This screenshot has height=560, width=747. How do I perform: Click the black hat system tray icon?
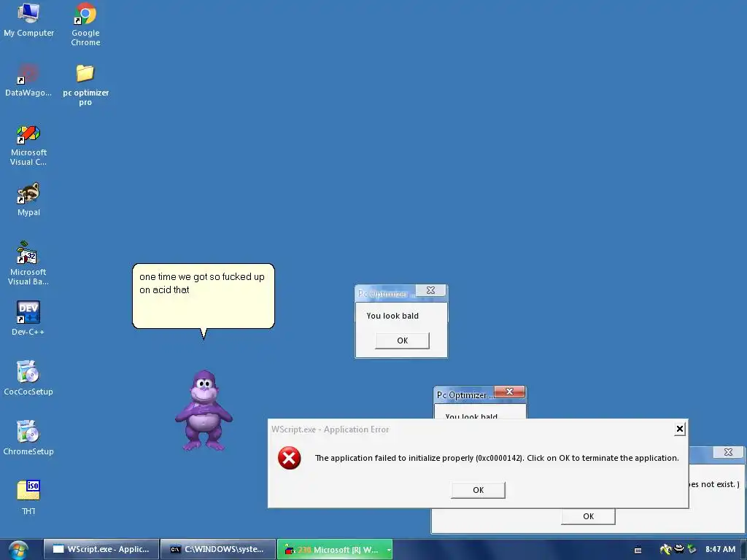click(x=679, y=548)
